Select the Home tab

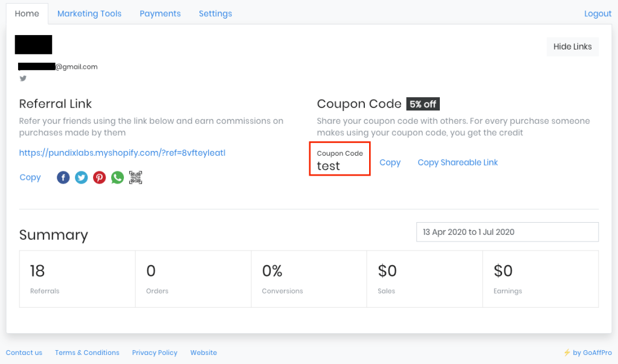tap(27, 13)
